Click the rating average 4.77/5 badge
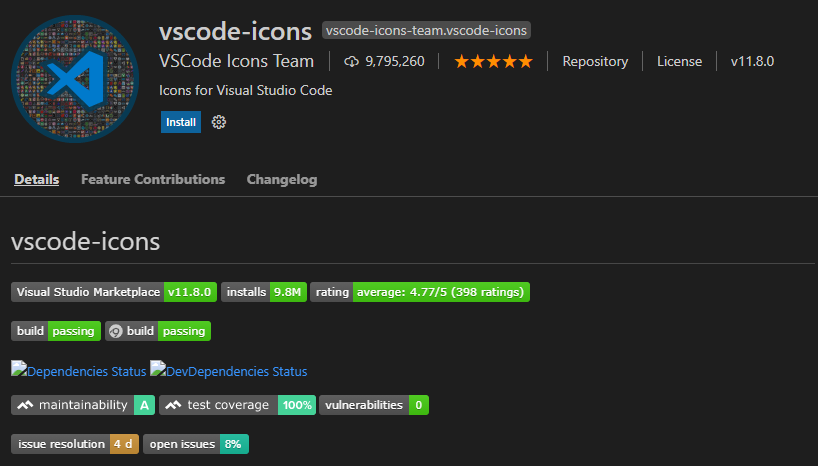The width and height of the screenshot is (818, 466). [420, 292]
